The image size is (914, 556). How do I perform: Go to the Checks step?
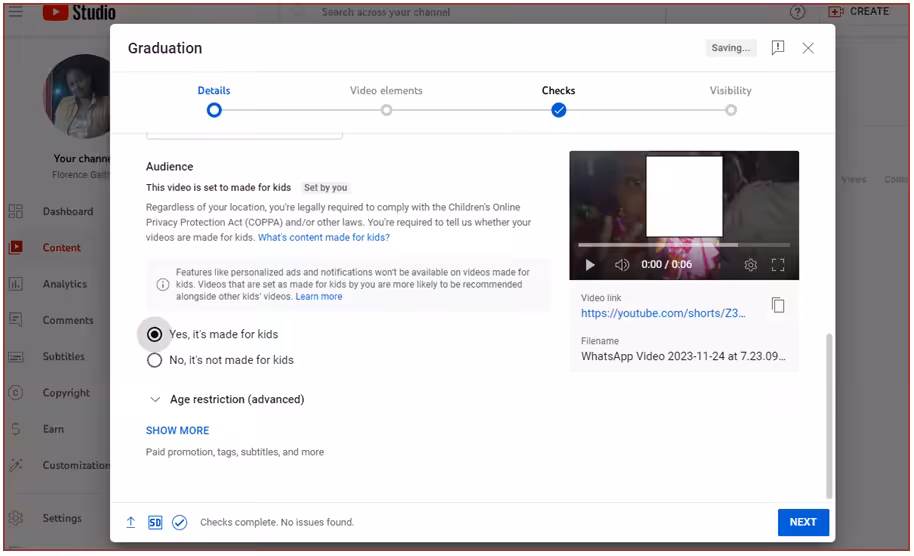pyautogui.click(x=558, y=90)
